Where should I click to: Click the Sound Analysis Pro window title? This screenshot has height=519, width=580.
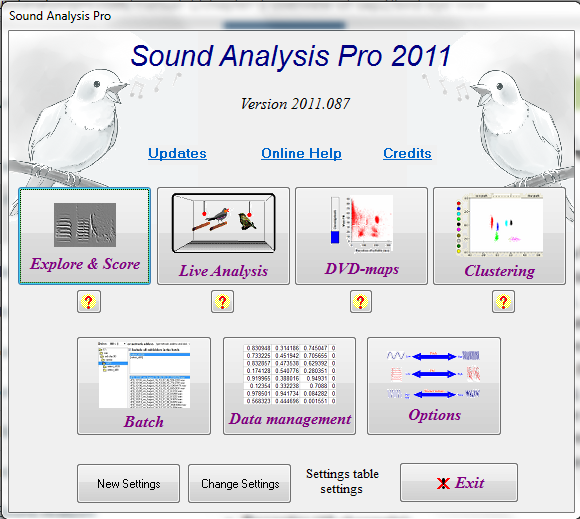60,16
